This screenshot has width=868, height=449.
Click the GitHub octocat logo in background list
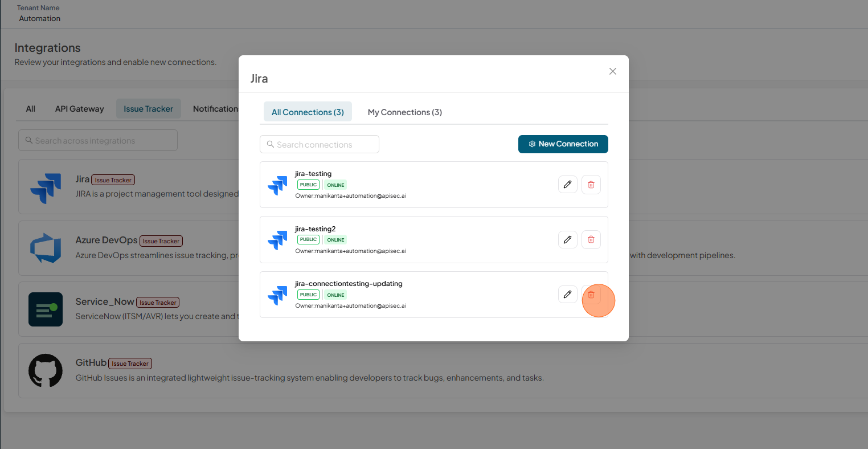(x=46, y=370)
